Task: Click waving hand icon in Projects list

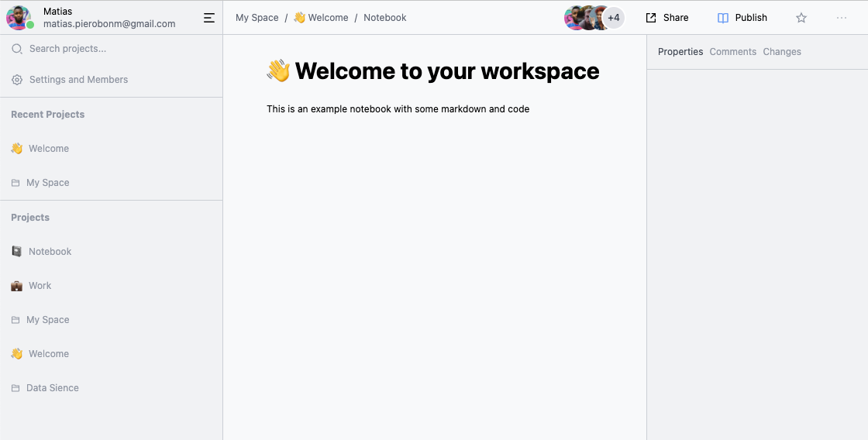Action: pos(16,354)
